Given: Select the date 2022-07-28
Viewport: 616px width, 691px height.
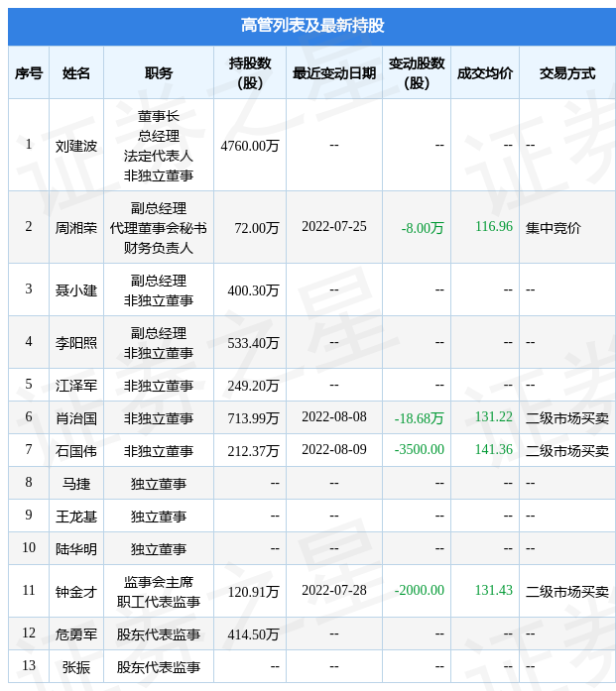Looking at the screenshot, I should click(x=334, y=591).
